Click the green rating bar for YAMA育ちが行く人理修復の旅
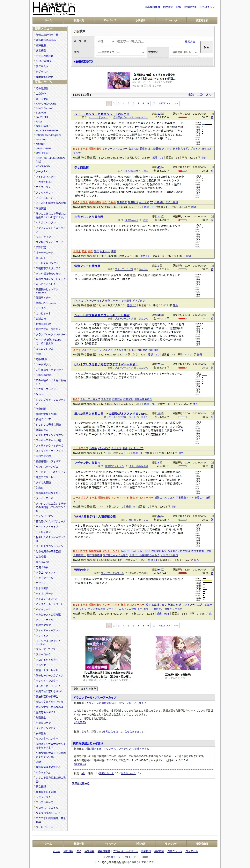This screenshot has height=868, width=250. tap(182, 520)
